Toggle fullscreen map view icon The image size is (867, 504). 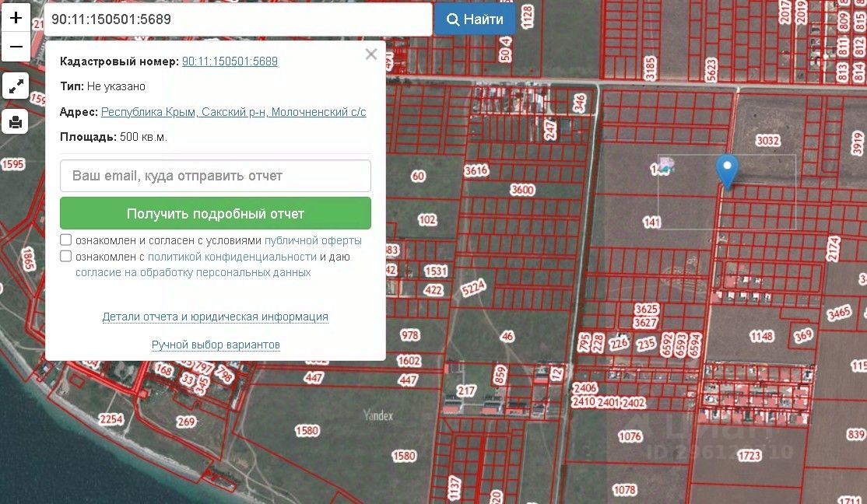(x=16, y=86)
